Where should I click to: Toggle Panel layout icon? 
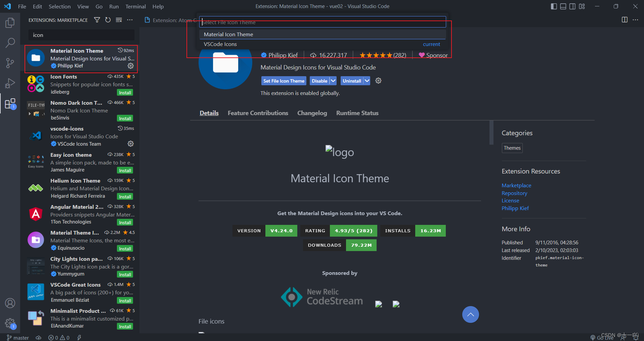pyautogui.click(x=563, y=6)
